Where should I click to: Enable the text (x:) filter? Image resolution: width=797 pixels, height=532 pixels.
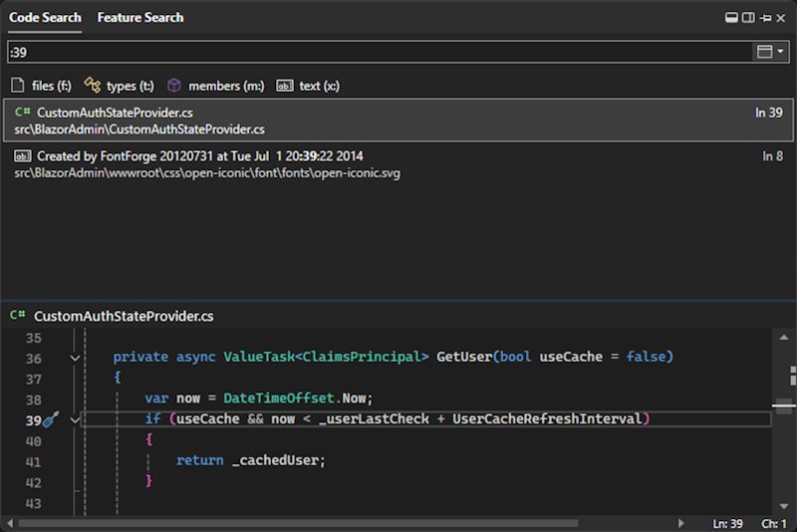(x=308, y=86)
